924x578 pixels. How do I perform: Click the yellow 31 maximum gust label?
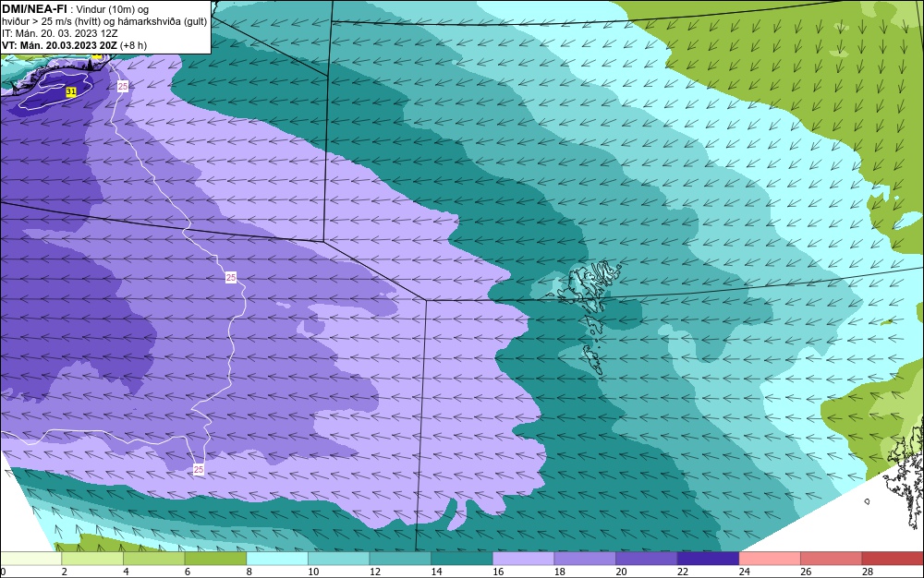click(x=71, y=91)
